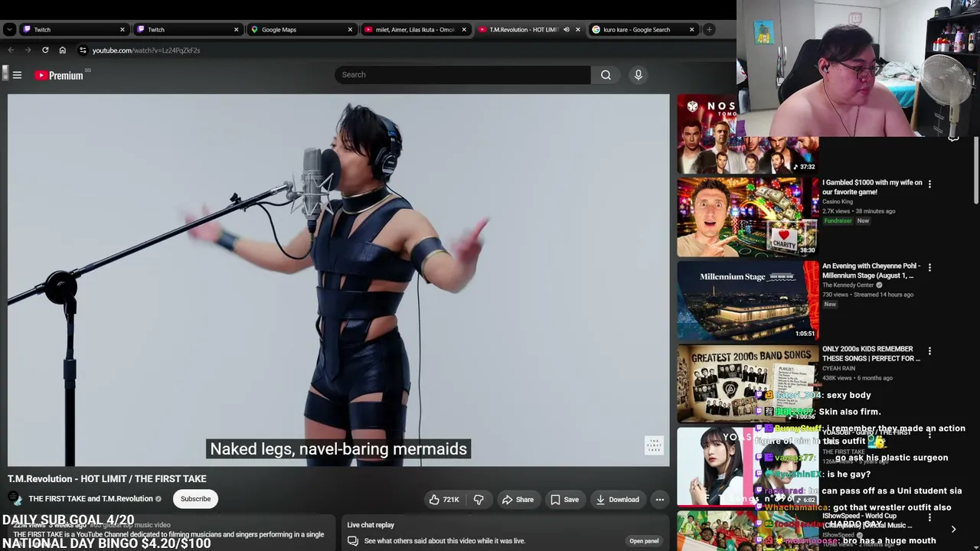Click the '2.7K views · 38 minutes ago' text
This screenshot has width=980, height=551.
click(858, 211)
